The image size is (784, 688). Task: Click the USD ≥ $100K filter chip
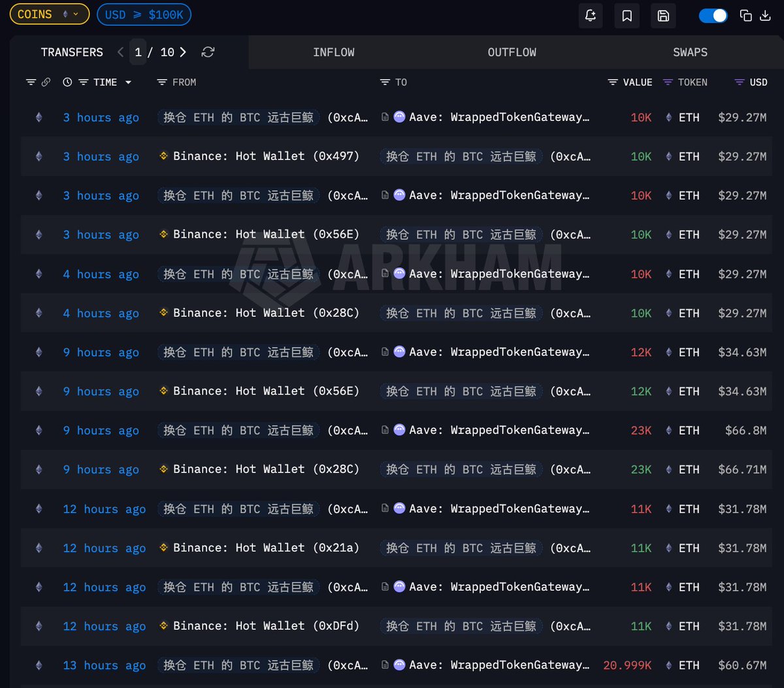(144, 14)
